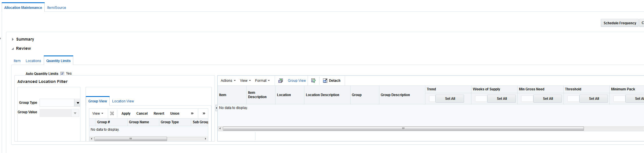The width and height of the screenshot is (644, 153).
Task: Click left arrow of group table scrollbar
Action: click(x=92, y=139)
